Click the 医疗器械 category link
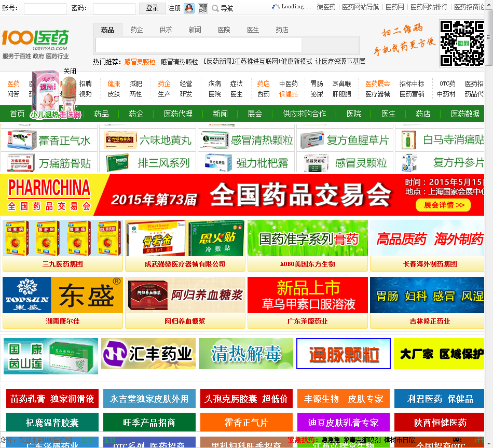 coord(378,94)
